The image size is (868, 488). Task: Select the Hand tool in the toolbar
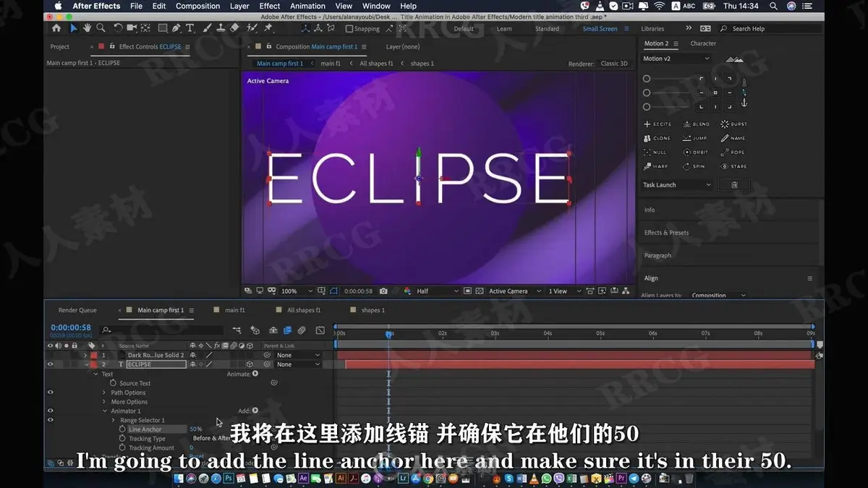(x=88, y=28)
